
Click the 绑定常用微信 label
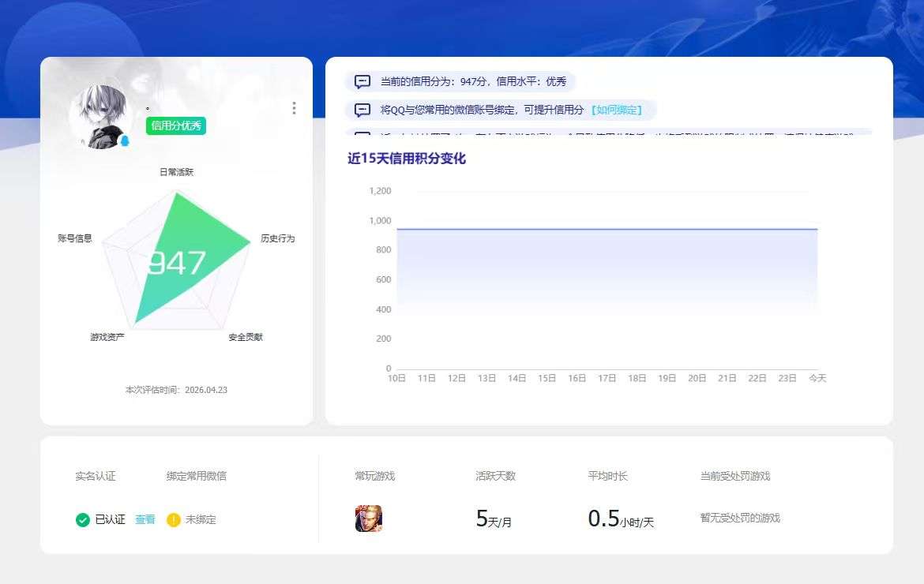pyautogui.click(x=196, y=476)
